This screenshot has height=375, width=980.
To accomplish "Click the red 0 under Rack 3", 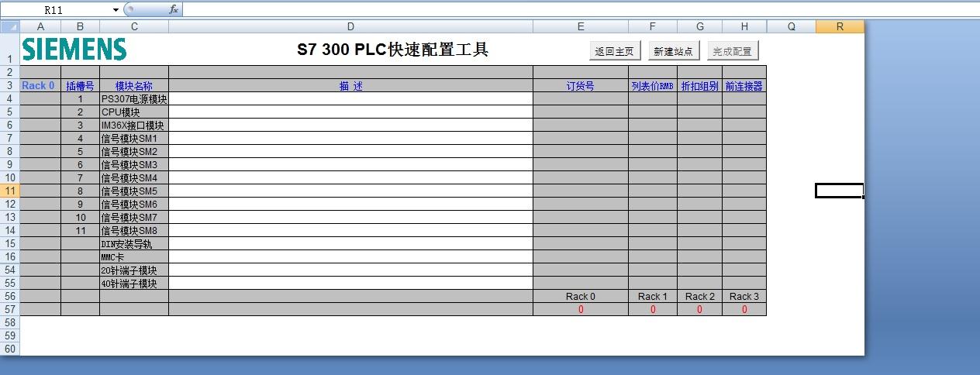I will (x=744, y=310).
